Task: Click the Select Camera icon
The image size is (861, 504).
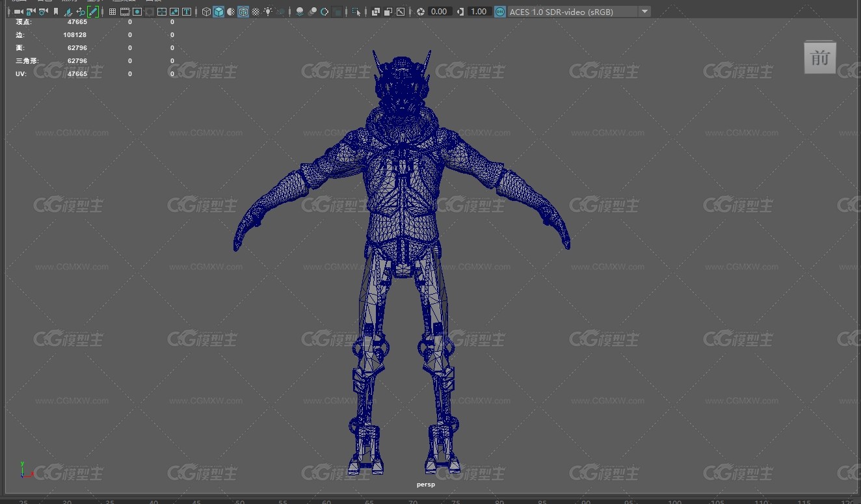Action: tap(18, 12)
